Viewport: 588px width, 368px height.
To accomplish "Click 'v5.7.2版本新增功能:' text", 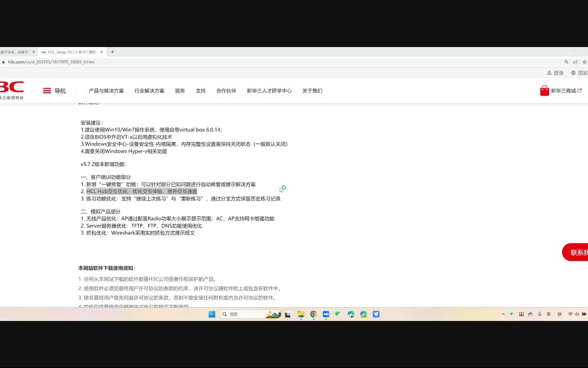I will (x=103, y=164).
